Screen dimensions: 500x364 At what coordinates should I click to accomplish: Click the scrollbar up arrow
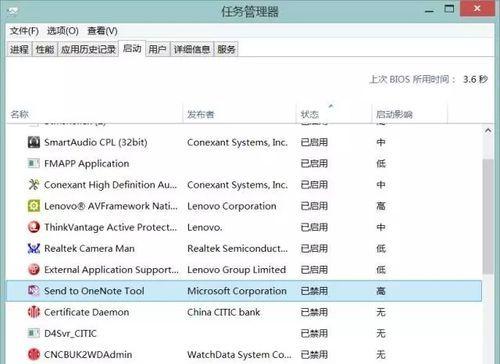pos(488,130)
